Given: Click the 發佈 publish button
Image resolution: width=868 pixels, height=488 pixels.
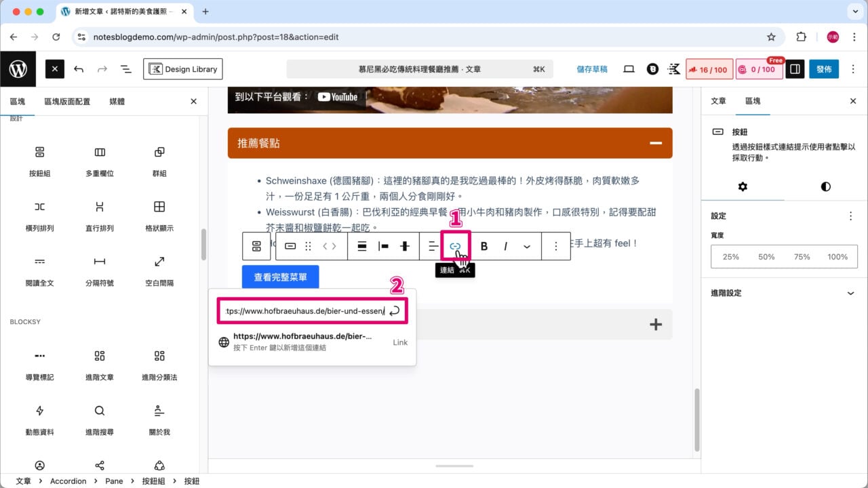Looking at the screenshot, I should coord(823,68).
